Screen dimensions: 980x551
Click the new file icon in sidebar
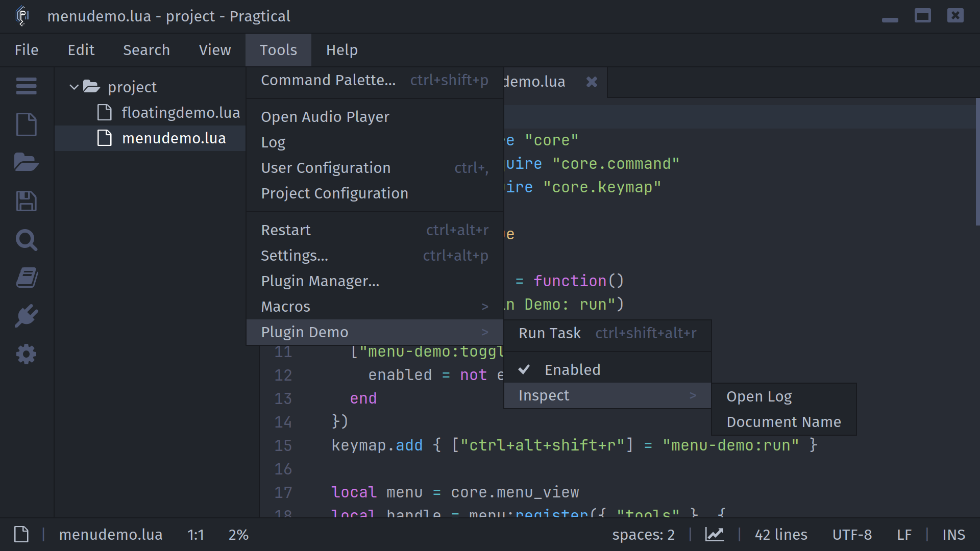coord(26,124)
